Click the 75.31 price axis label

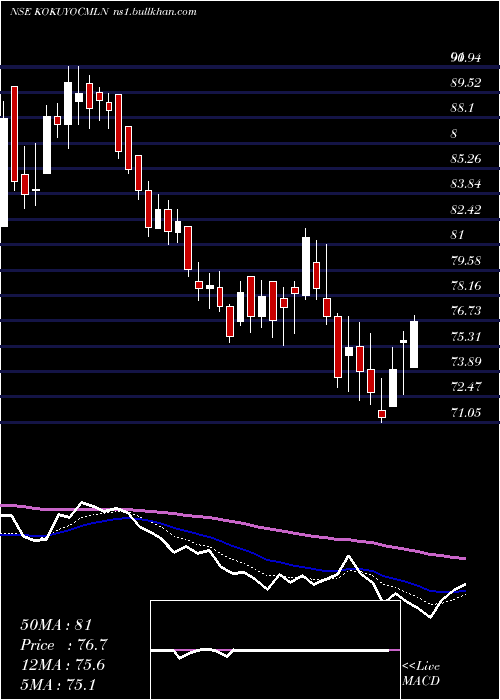[466, 337]
